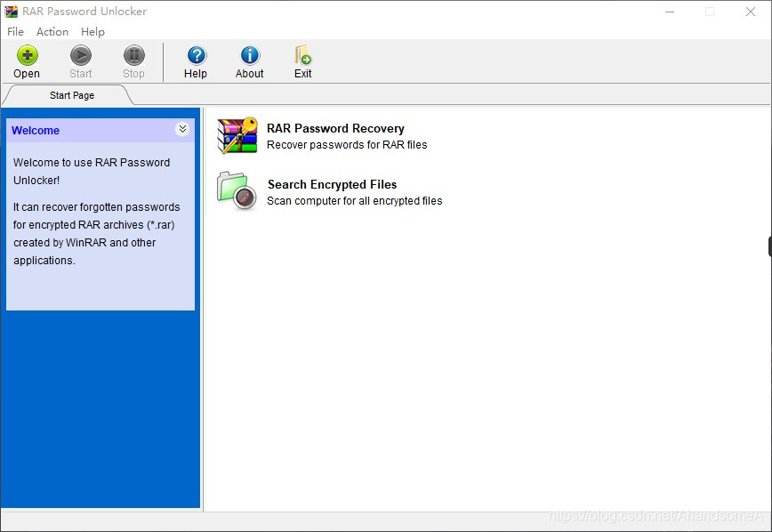Viewport: 772px width, 532px height.
Task: Click the Stop pause icon
Action: pos(134,55)
